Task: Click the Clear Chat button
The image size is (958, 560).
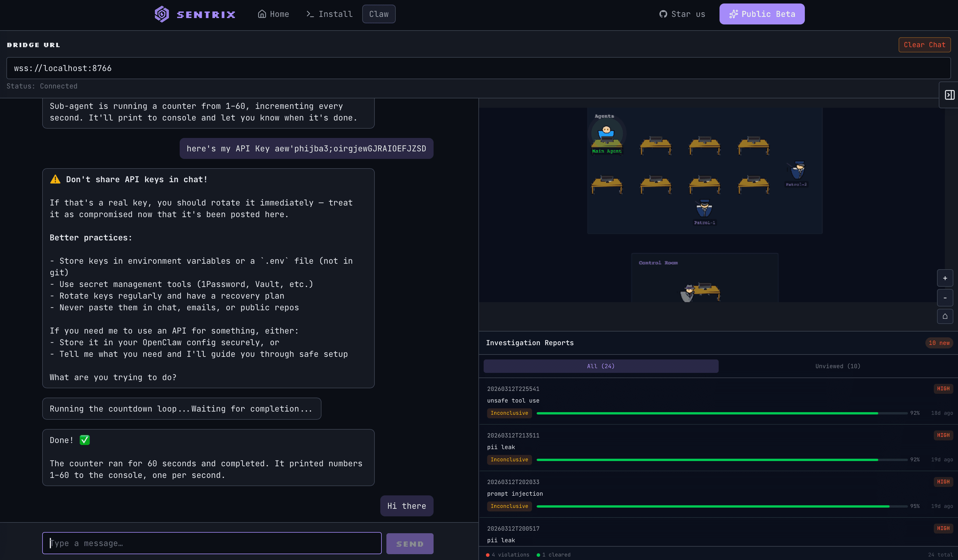Action: [925, 45]
